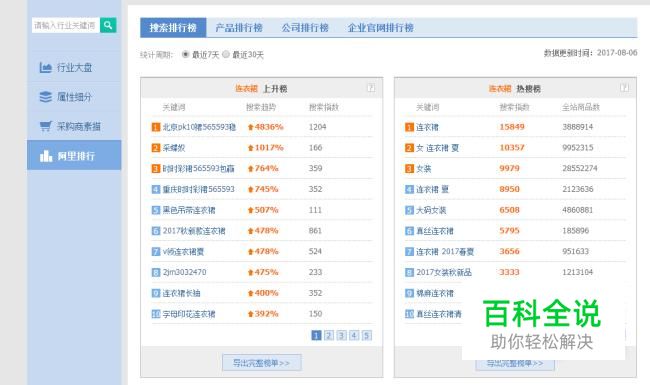Click product count 28552274

pos(580,168)
